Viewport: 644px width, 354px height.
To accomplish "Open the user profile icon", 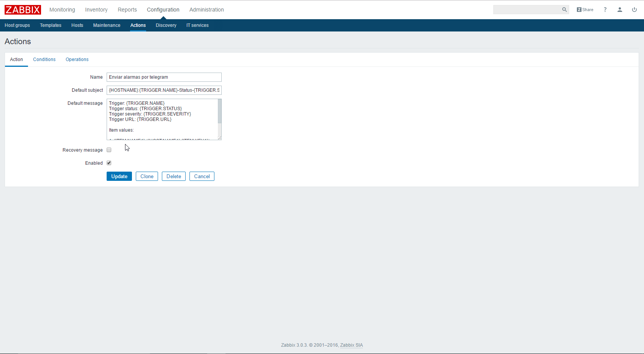I will pos(620,10).
